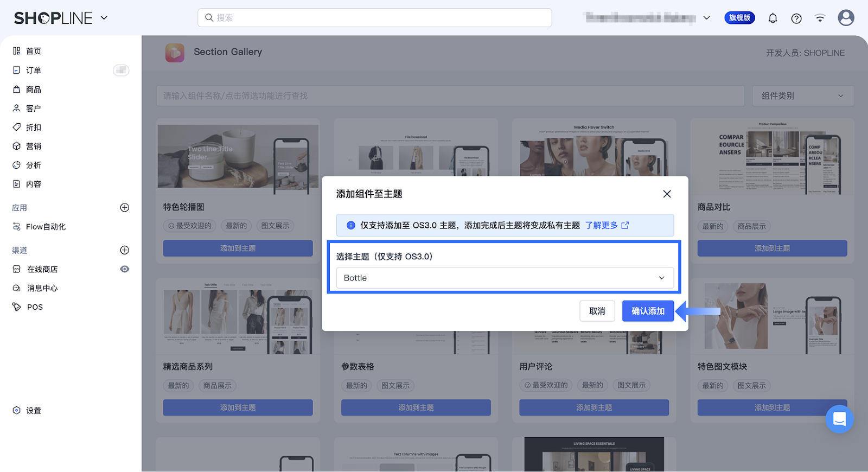This screenshot has width=868, height=472.
Task: Click 最受欢迎的 tag under 特色轮播图
Action: (x=190, y=226)
